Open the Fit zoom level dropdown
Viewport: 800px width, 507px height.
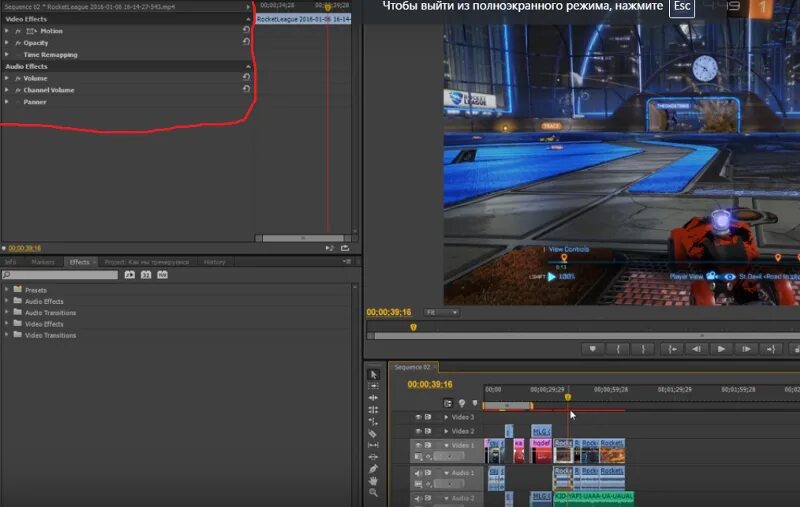click(x=441, y=312)
